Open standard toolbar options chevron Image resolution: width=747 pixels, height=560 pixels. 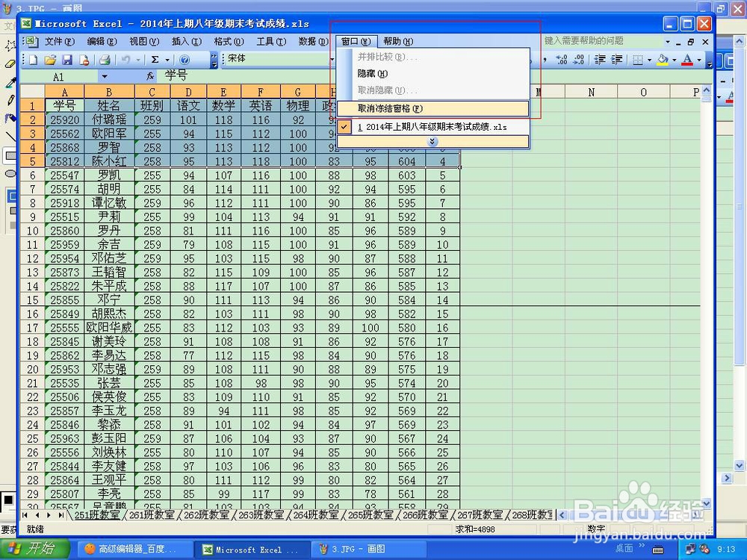(214, 60)
